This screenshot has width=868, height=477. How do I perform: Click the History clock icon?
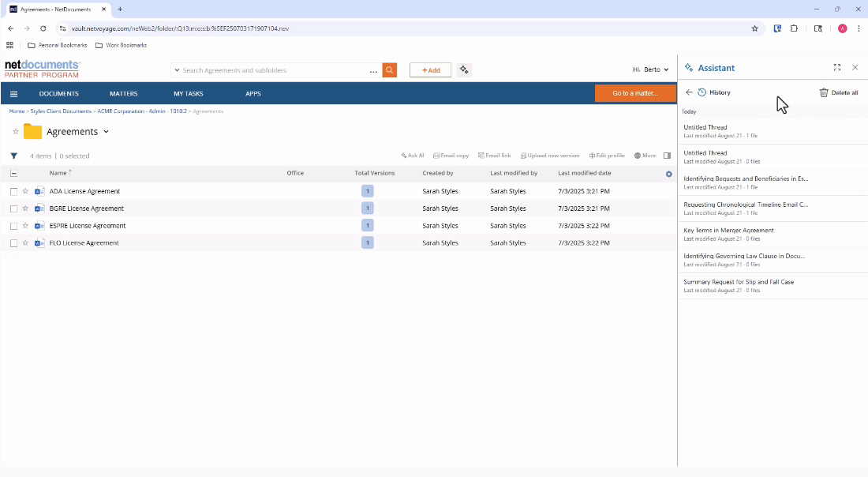click(x=702, y=92)
